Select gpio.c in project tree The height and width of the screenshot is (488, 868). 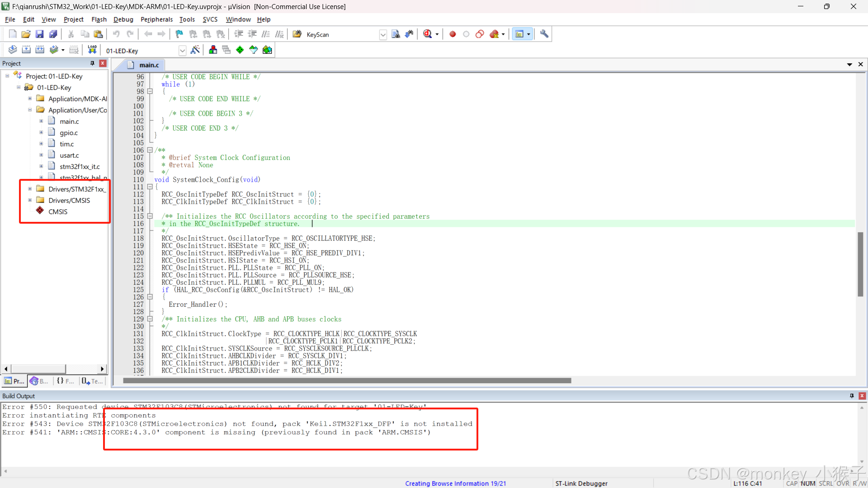(69, 133)
